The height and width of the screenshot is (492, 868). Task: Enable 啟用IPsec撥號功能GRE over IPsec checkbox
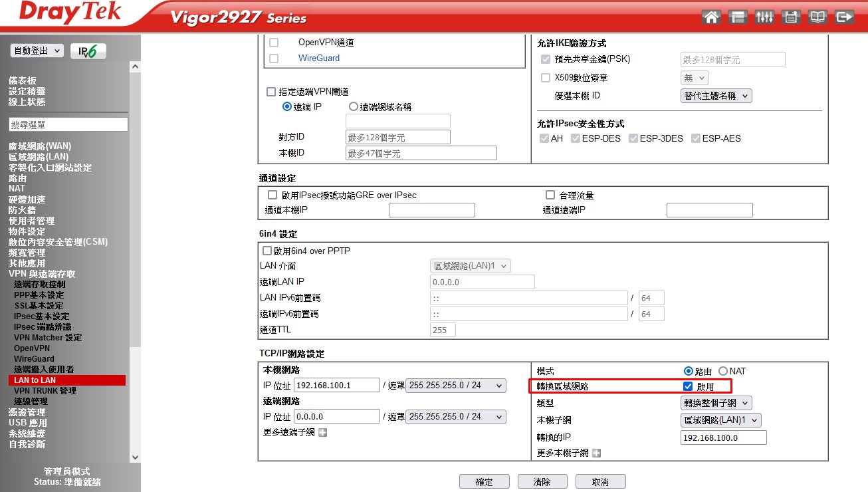272,195
